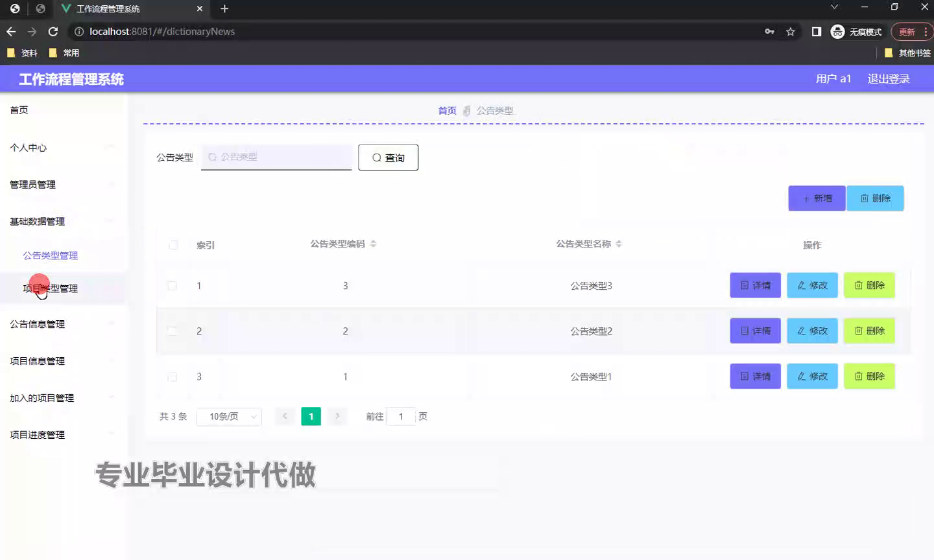Sort the 公告类型名称 column
The width and height of the screenshot is (934, 560).
coord(619,244)
